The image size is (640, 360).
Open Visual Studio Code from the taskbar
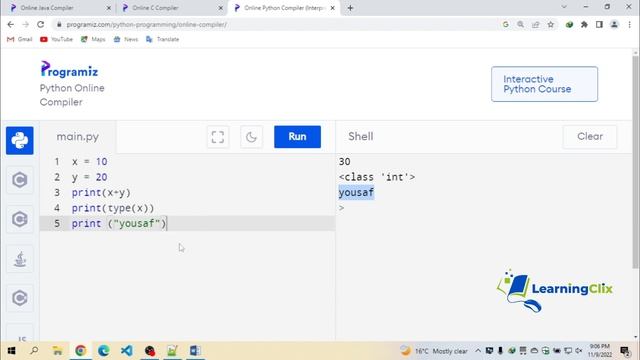(x=127, y=351)
